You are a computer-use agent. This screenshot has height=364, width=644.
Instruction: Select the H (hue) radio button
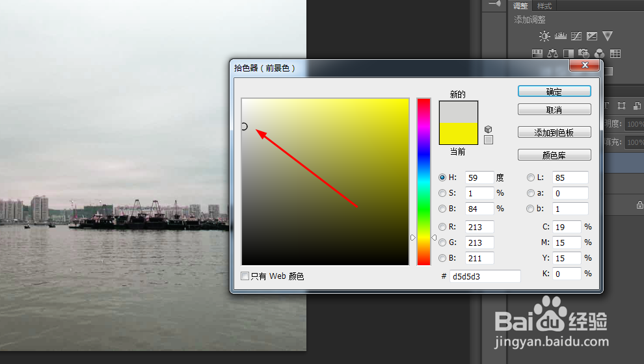[x=442, y=177]
